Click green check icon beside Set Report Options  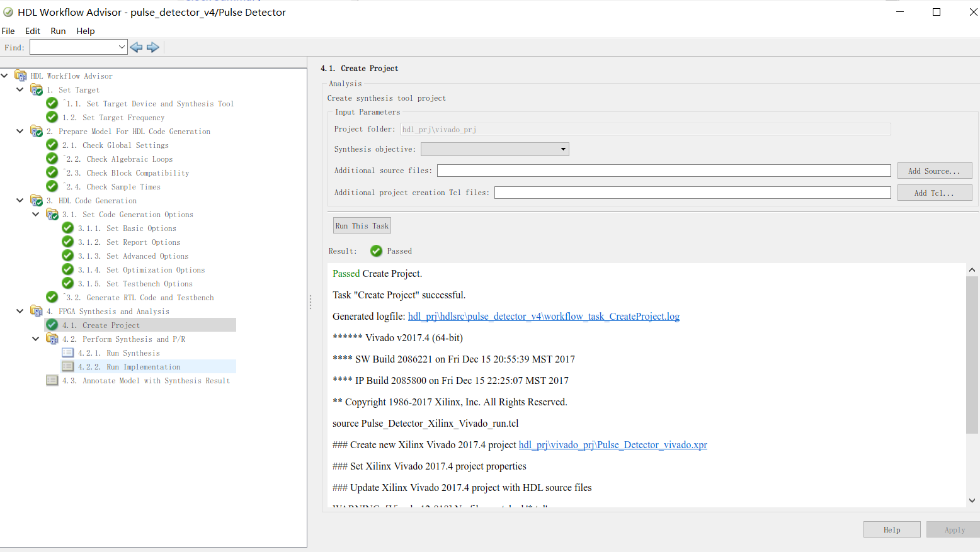click(x=68, y=242)
